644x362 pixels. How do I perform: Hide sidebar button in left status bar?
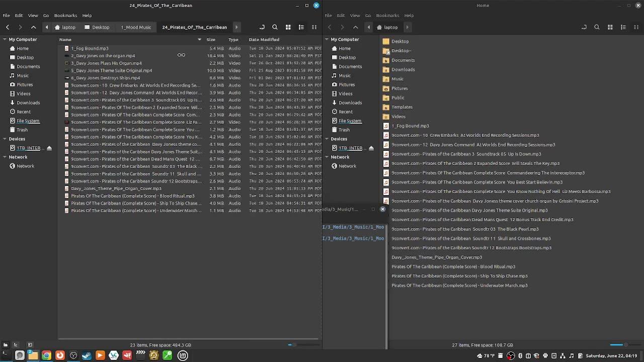pyautogui.click(x=30, y=345)
